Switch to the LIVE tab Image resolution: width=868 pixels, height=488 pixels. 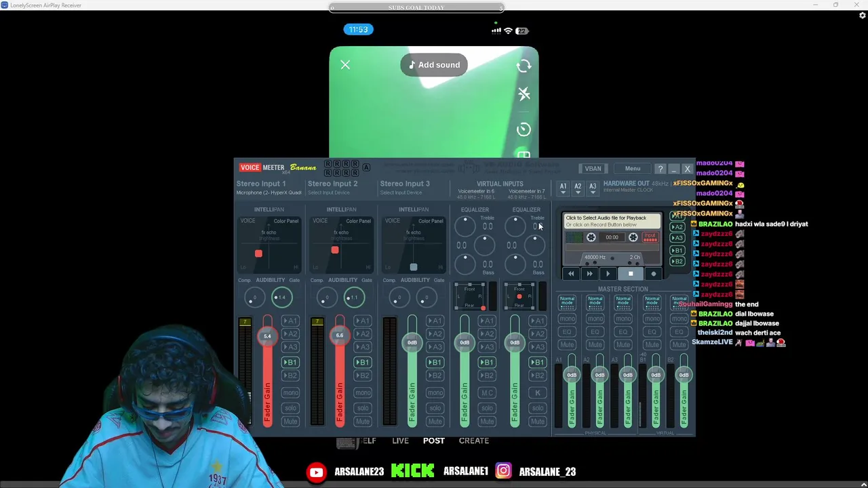(x=400, y=441)
